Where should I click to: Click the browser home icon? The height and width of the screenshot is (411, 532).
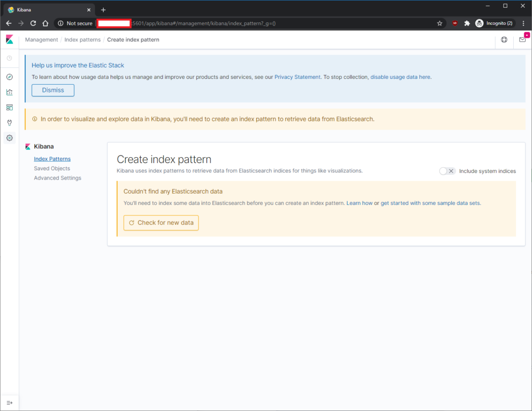[46, 23]
